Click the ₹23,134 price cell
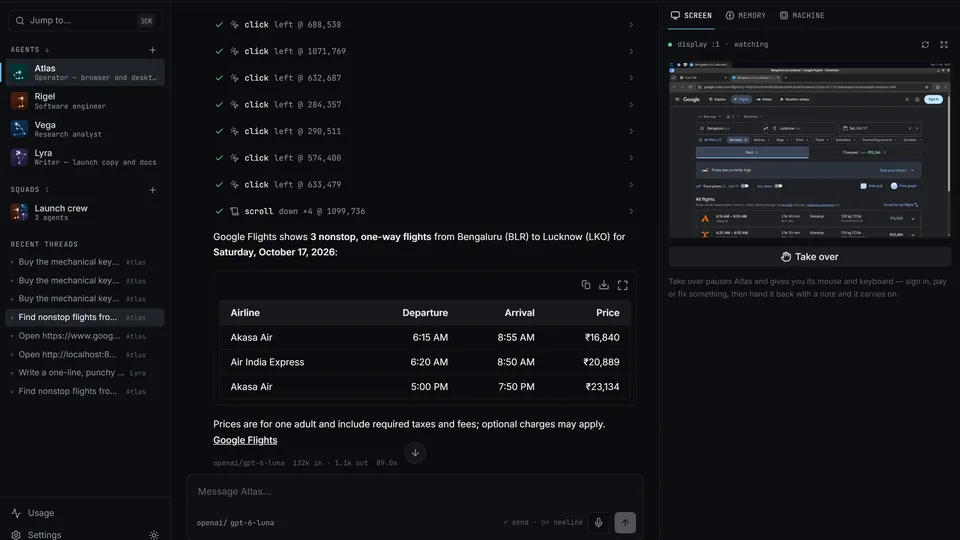This screenshot has height=540, width=960. [602, 386]
